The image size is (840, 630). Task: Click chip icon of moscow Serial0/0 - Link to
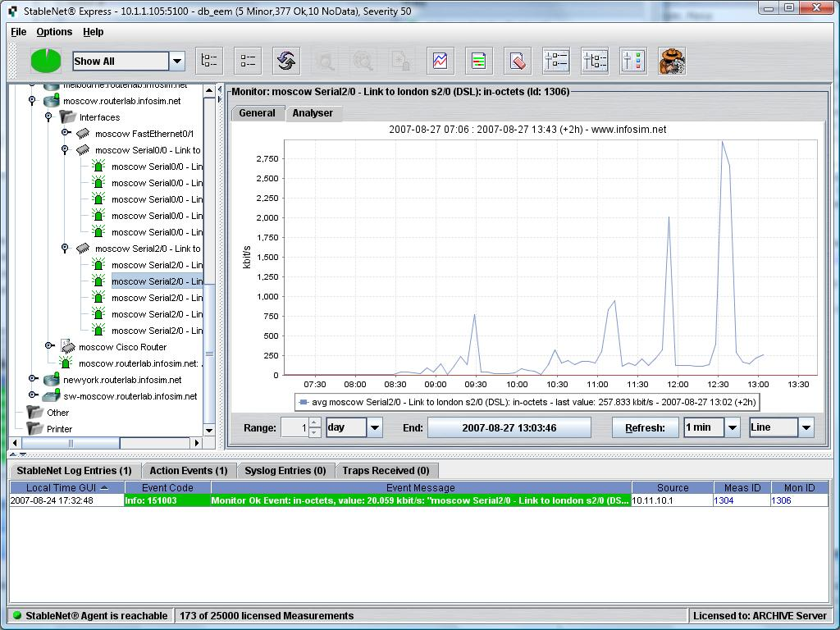tap(83, 150)
